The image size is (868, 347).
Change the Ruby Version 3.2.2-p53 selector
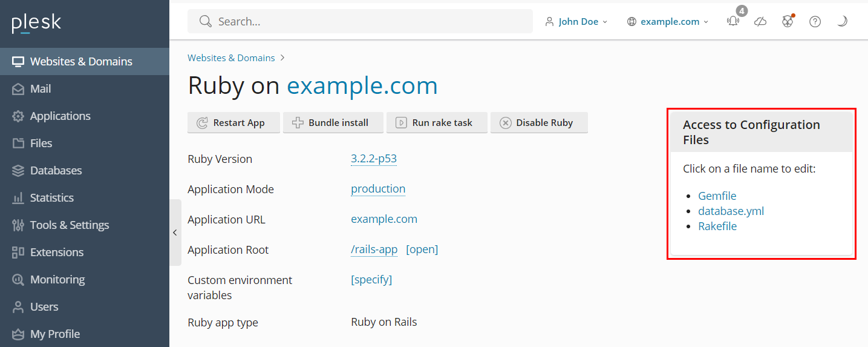point(374,159)
